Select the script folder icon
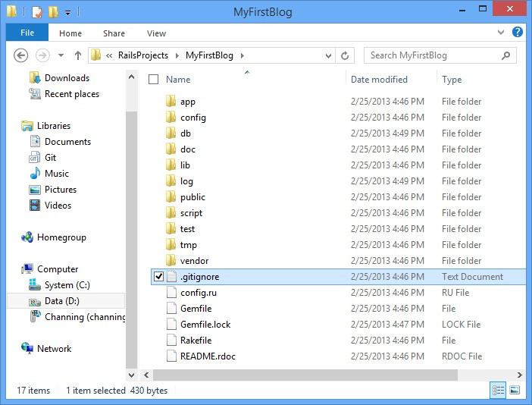532x405 pixels. (x=171, y=213)
